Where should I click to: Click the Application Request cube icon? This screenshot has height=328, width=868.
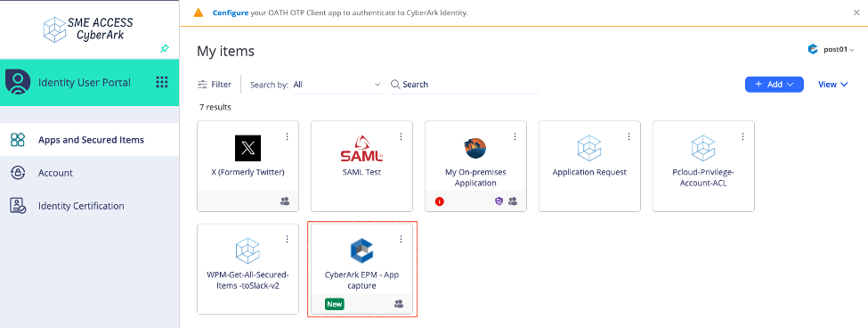tap(589, 149)
